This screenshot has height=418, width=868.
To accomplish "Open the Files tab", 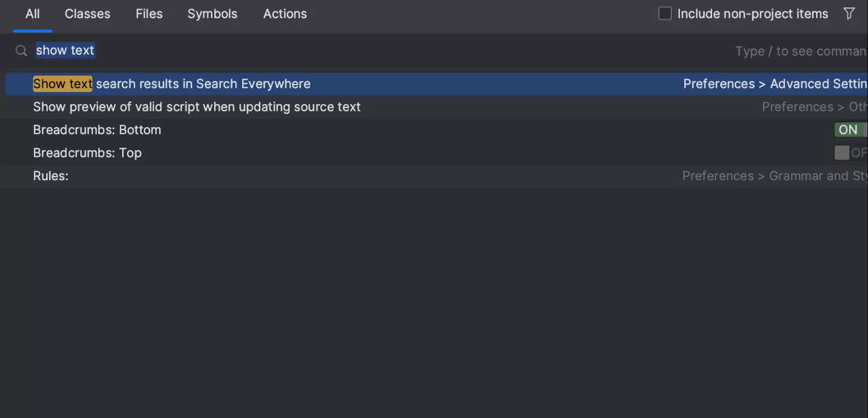I will click(x=149, y=14).
